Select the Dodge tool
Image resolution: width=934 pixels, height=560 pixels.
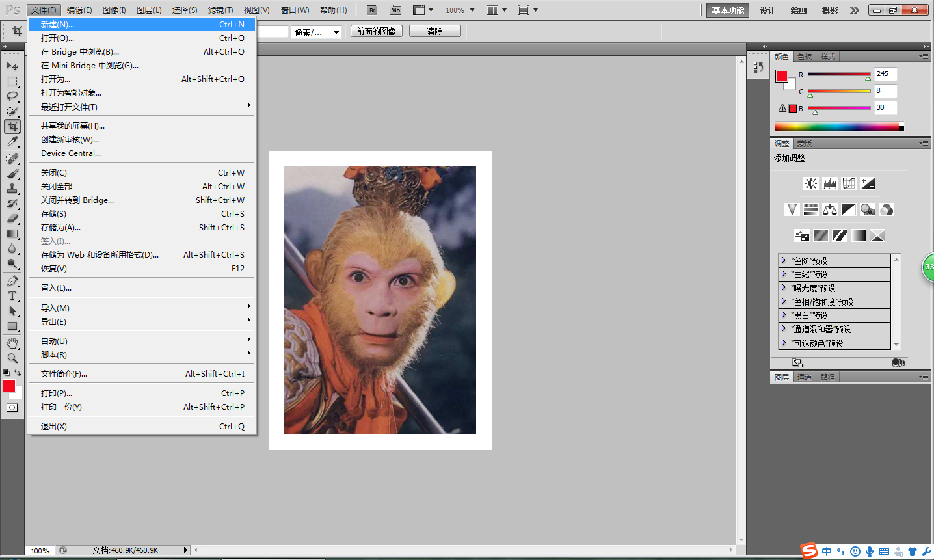click(x=12, y=263)
